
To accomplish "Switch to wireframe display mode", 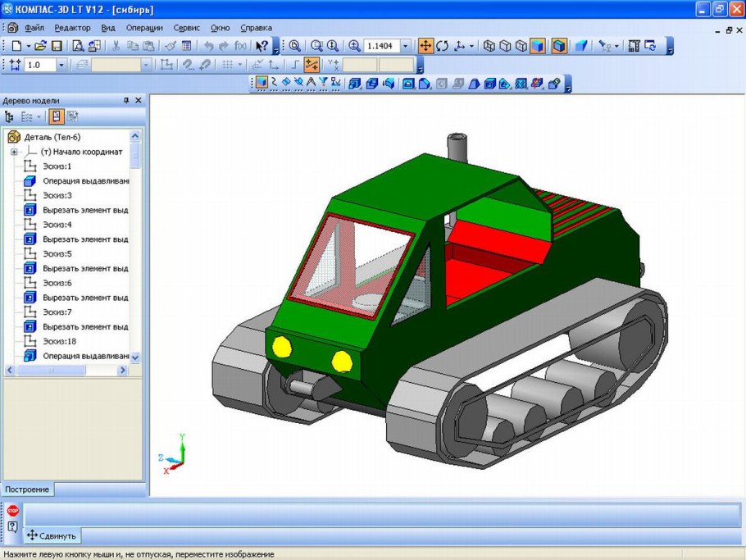I will [x=489, y=46].
